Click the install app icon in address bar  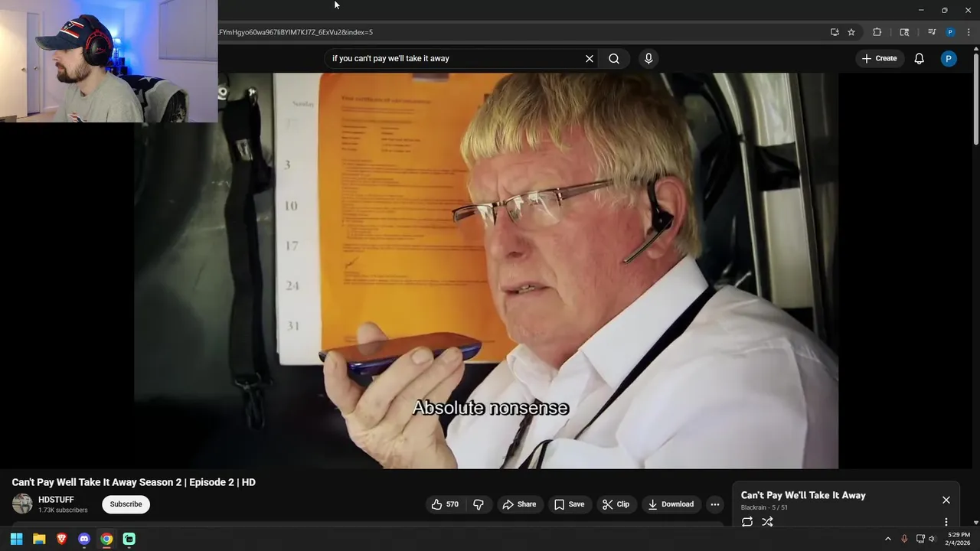click(x=835, y=32)
